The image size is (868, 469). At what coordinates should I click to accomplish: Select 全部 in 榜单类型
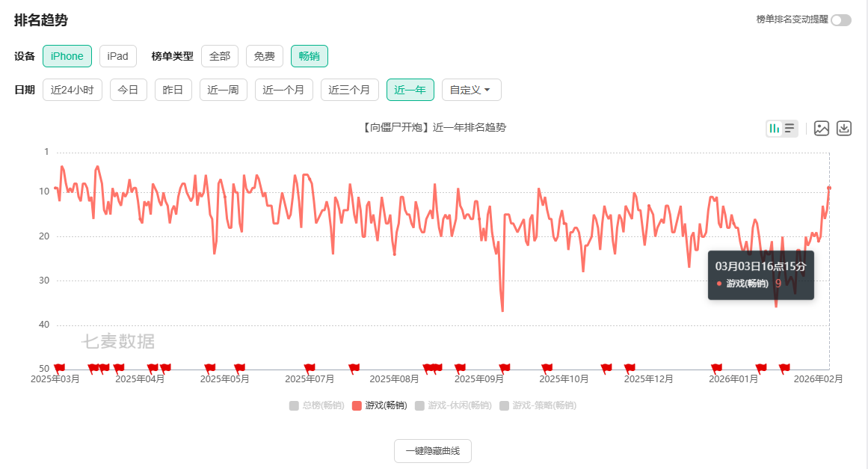click(x=220, y=55)
